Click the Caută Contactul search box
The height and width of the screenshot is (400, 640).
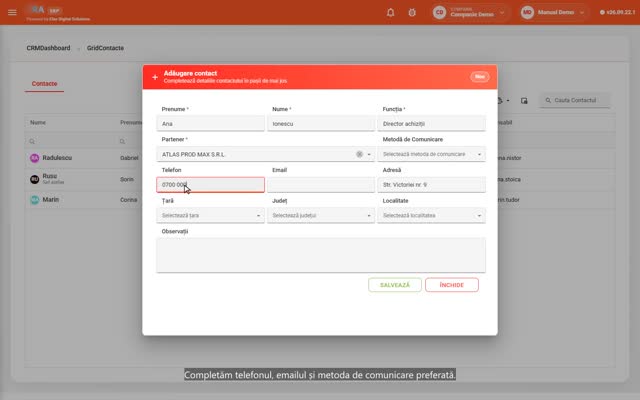coord(575,100)
